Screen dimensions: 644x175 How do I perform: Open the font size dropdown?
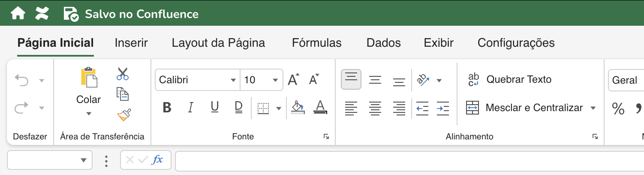coord(275,80)
